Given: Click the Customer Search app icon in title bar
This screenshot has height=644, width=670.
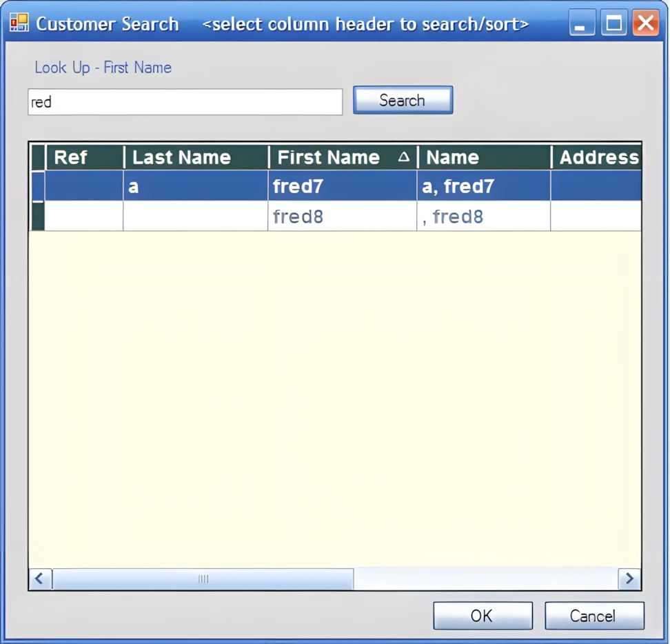Looking at the screenshot, I should pyautogui.click(x=19, y=23).
